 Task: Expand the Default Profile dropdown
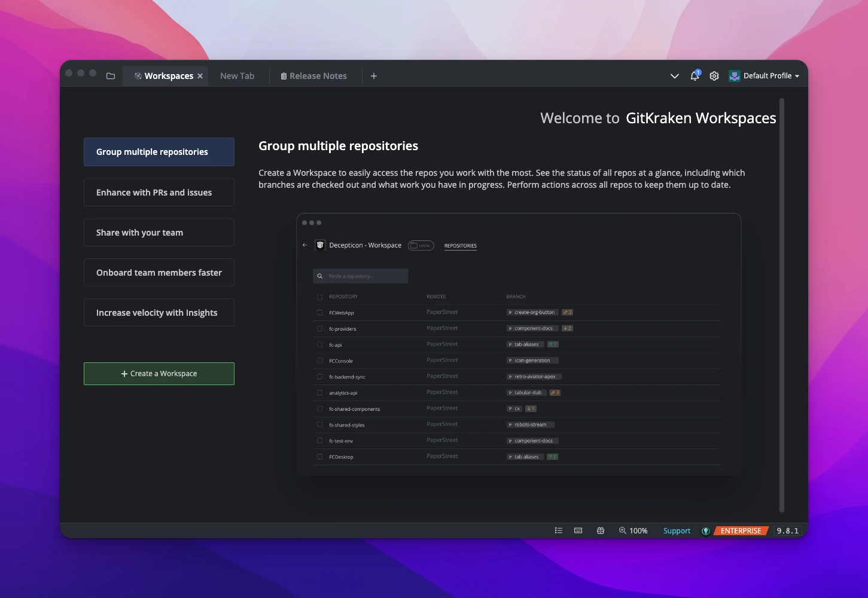click(x=765, y=76)
